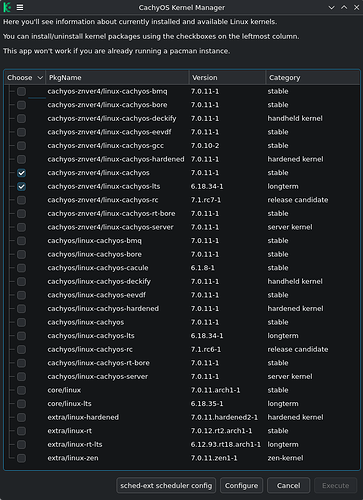Open the Choose column sort dropdown arrow
This screenshot has width=363, height=500.
40,78
